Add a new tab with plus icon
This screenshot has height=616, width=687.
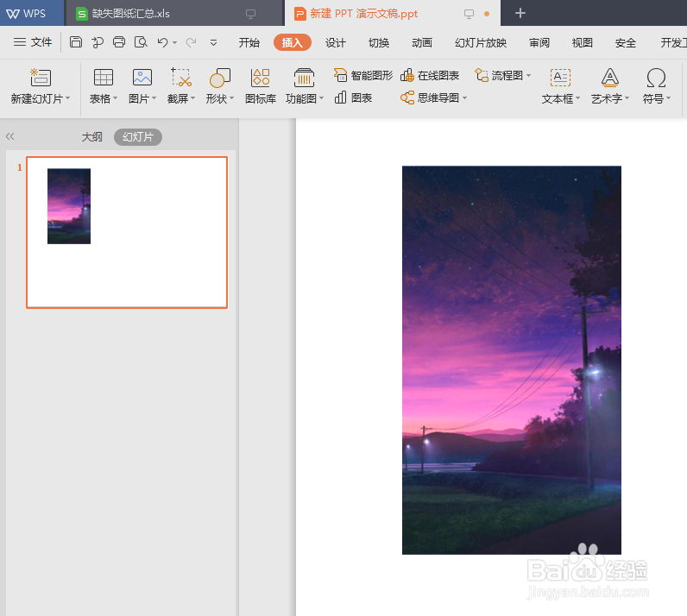520,13
